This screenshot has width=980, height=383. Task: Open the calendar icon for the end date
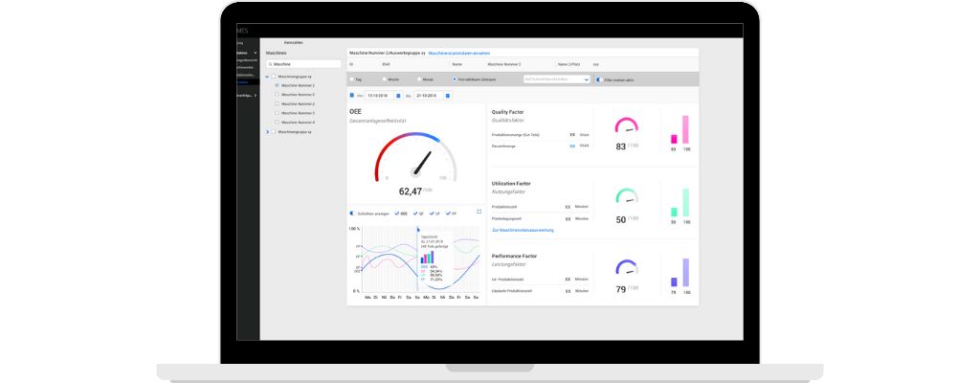pyautogui.click(x=447, y=96)
